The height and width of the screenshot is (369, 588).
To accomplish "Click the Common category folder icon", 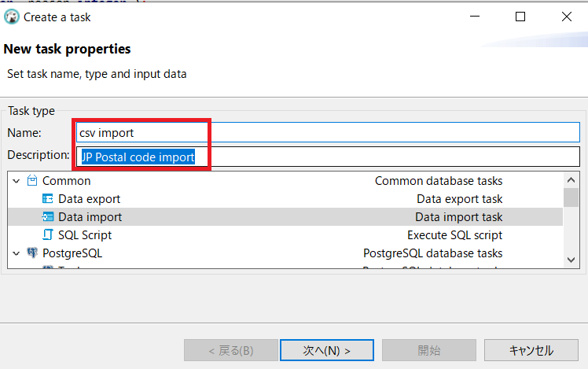I will coord(32,180).
